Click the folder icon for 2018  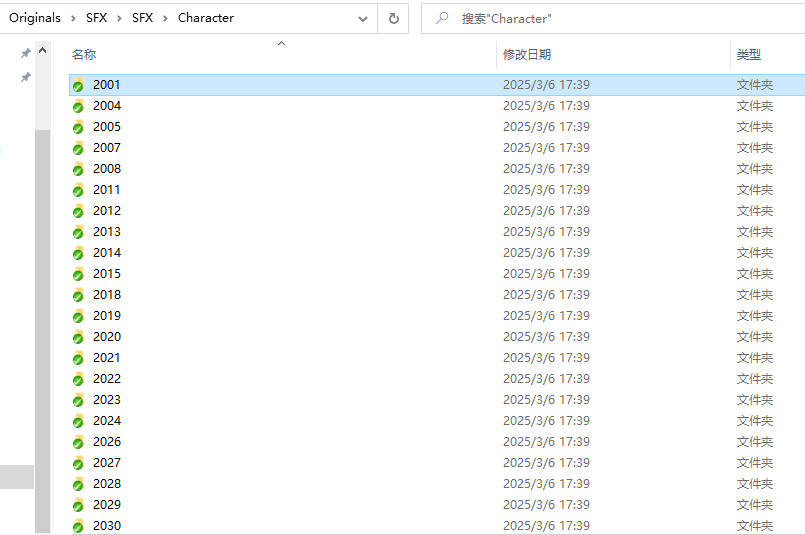78,296
